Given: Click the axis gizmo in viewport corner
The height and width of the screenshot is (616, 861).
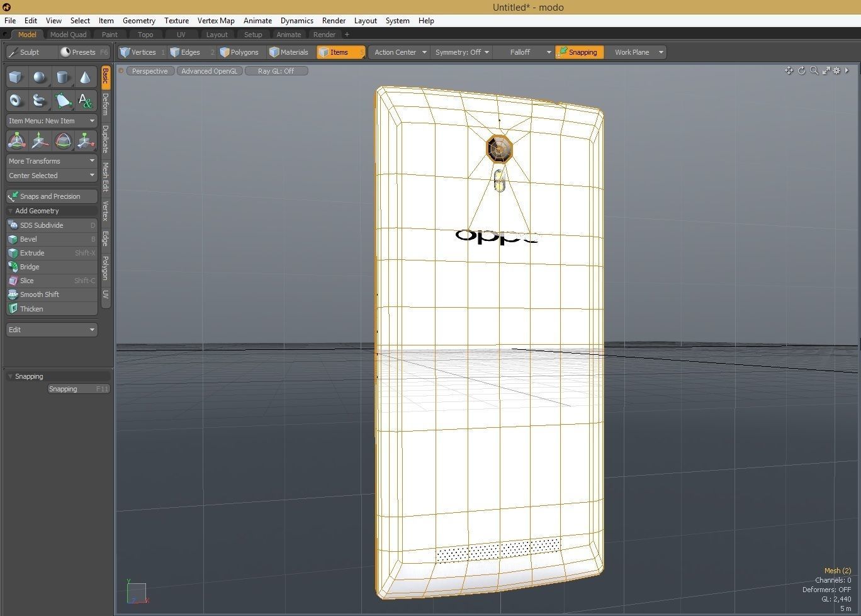Looking at the screenshot, I should (x=137, y=592).
